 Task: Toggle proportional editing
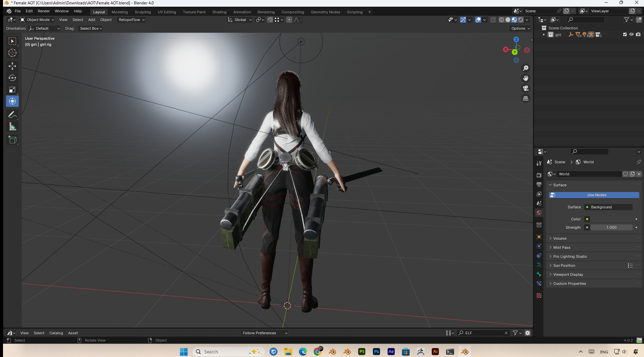click(x=289, y=20)
